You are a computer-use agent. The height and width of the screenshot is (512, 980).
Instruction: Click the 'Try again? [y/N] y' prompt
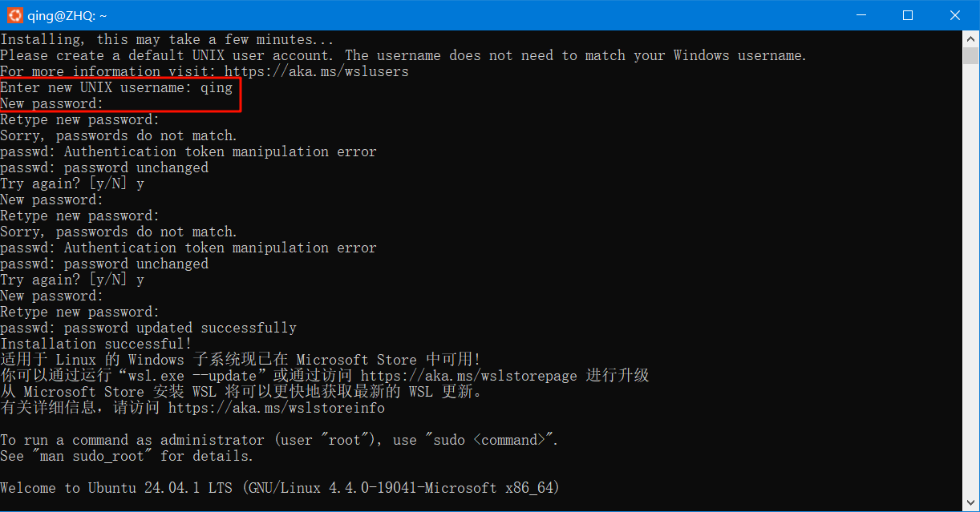[x=72, y=183]
